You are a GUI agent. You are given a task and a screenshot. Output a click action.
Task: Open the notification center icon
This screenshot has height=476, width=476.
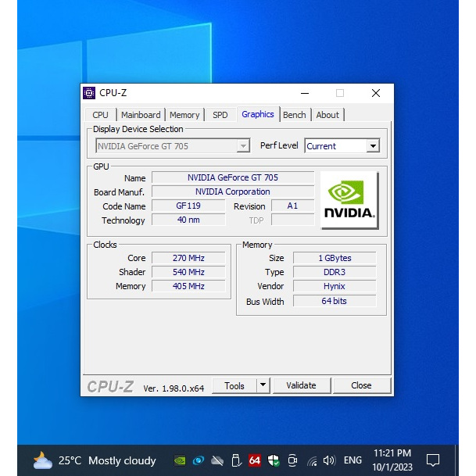(432, 460)
